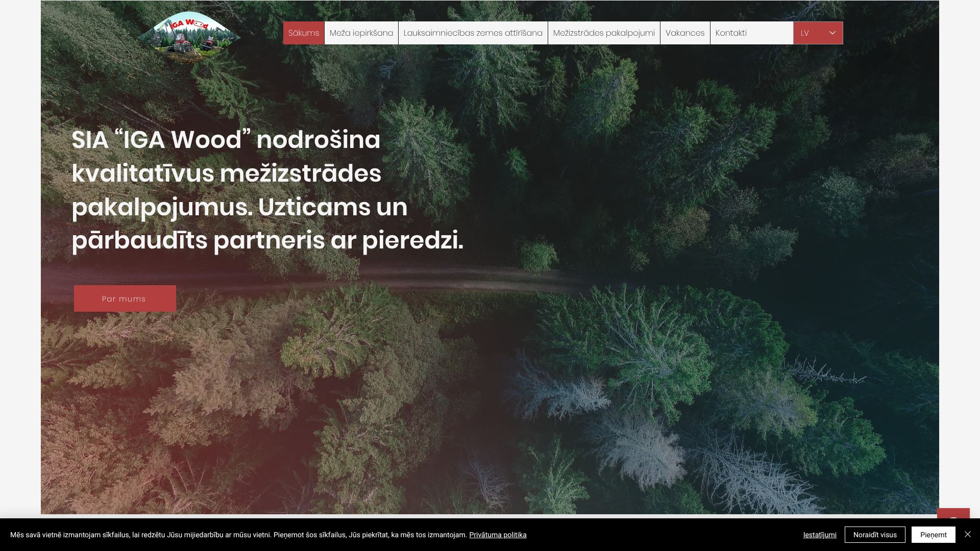Screen dimensions: 980x551
Task: Open the Privātuma politika link
Action: [497, 535]
